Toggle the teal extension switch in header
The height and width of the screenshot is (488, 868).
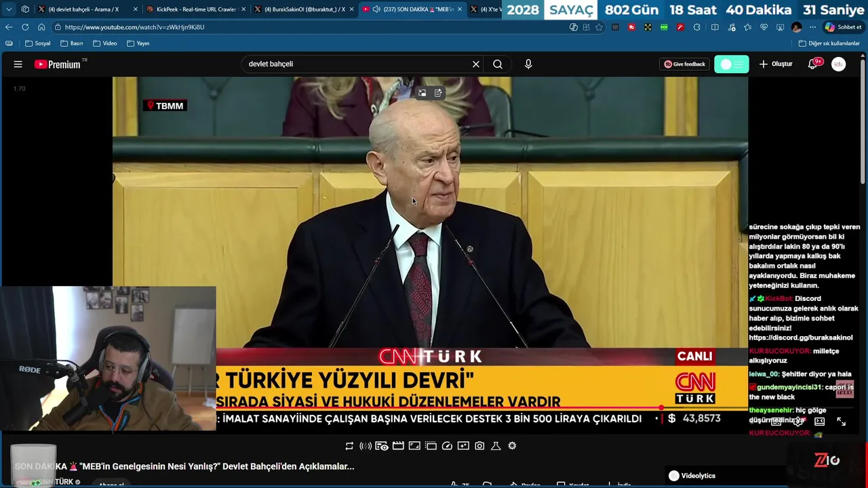[x=732, y=64]
